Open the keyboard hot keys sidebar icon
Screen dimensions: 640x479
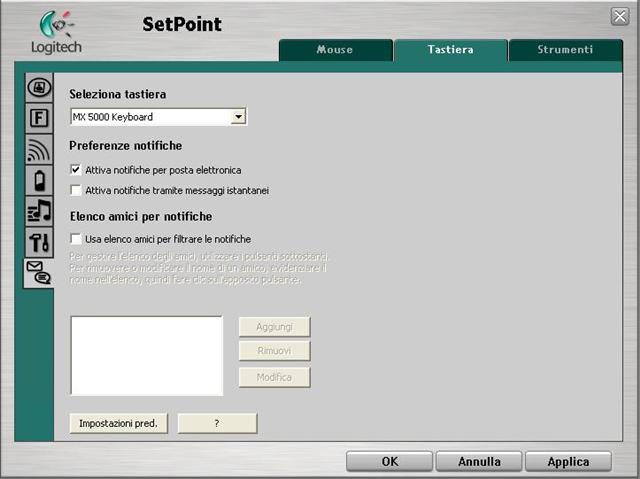[x=39, y=87]
